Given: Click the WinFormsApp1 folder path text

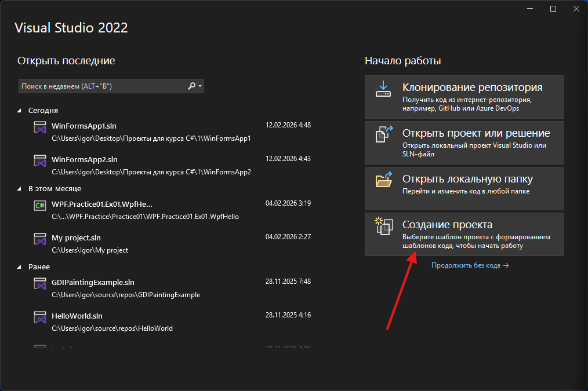Looking at the screenshot, I should click(151, 138).
